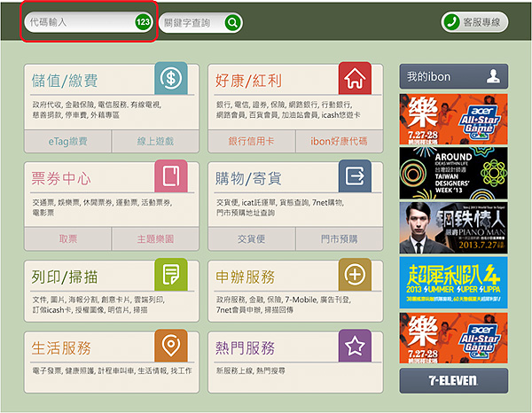Open the pink ticket 票券中心 icon
This screenshot has height=413, width=532.
point(170,176)
